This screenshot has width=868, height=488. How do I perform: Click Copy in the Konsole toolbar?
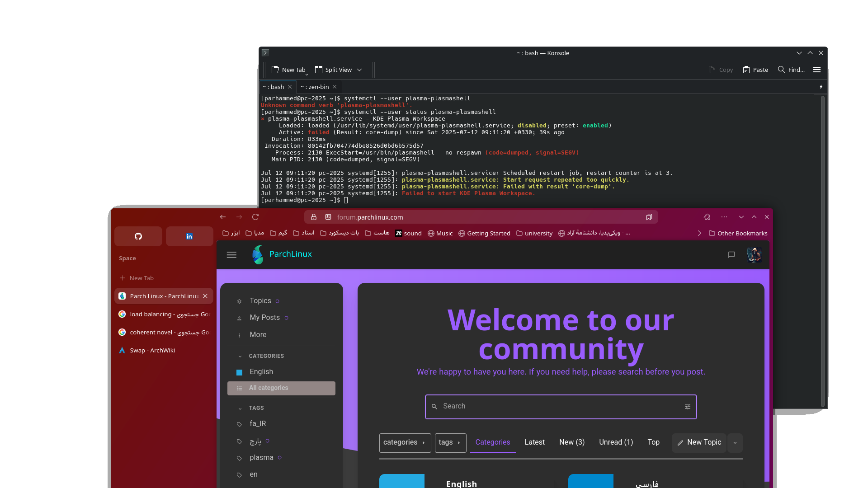click(721, 70)
